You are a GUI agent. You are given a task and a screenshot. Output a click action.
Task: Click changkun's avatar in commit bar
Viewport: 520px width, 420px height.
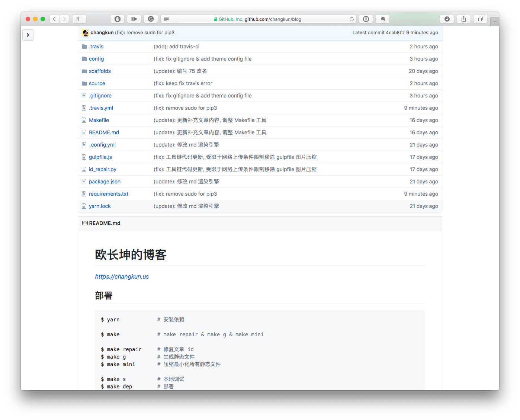coord(86,33)
